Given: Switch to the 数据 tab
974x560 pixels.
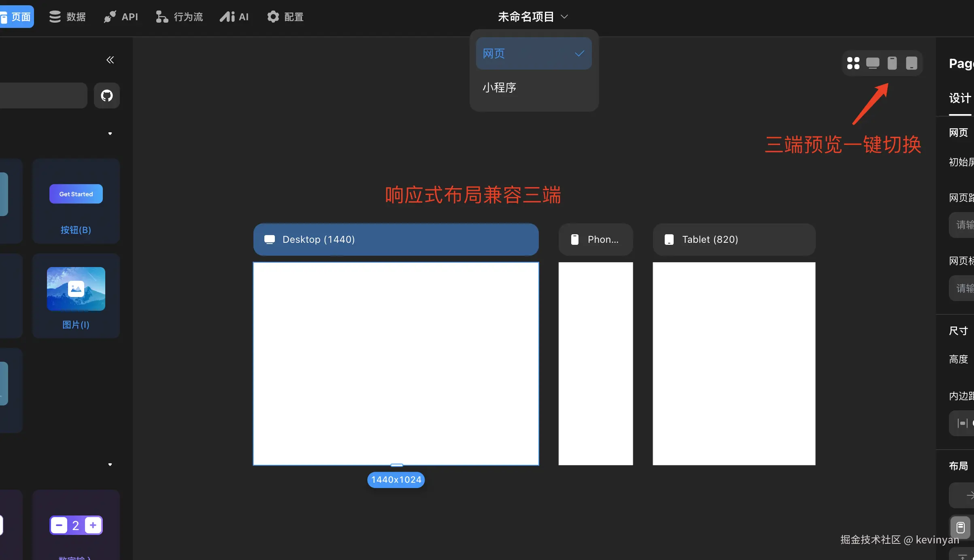Looking at the screenshot, I should pyautogui.click(x=67, y=17).
